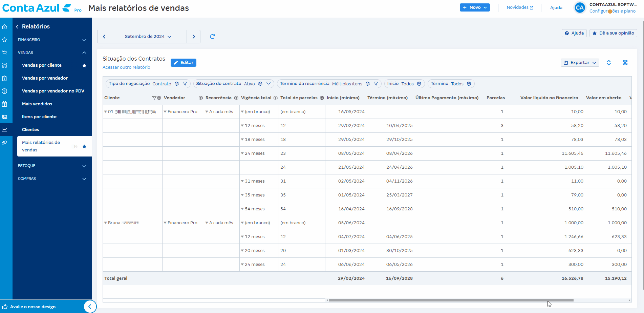
Task: Expand the ESTOQUE section
Action: [52, 166]
